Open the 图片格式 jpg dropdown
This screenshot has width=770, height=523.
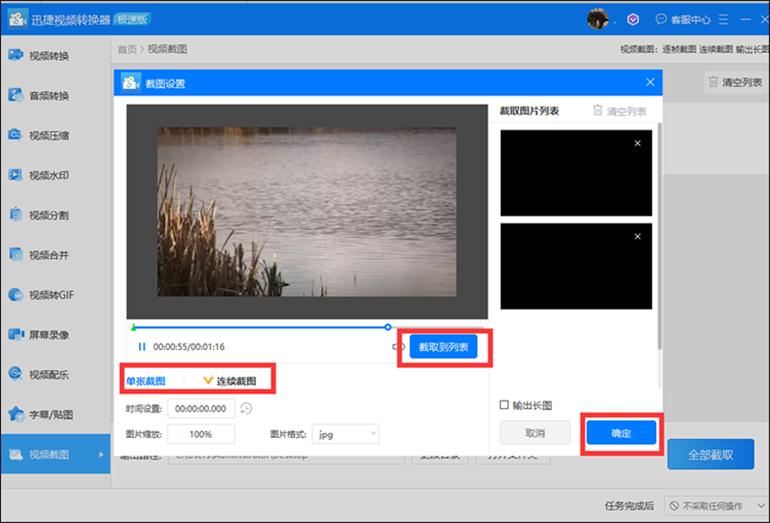coord(346,434)
